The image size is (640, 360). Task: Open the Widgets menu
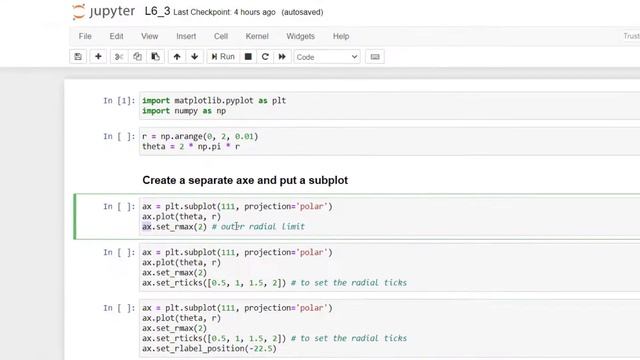(300, 36)
